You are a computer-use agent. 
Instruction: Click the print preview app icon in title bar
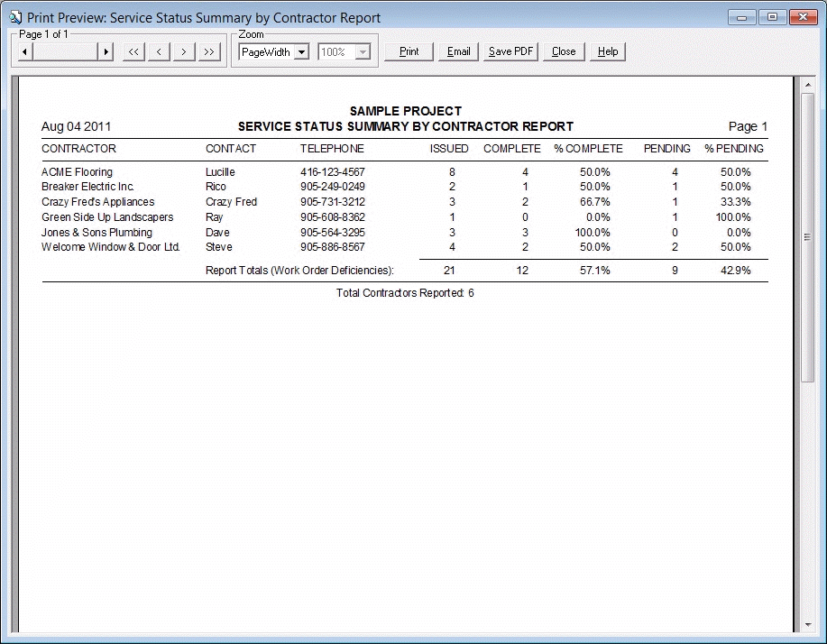click(x=15, y=17)
